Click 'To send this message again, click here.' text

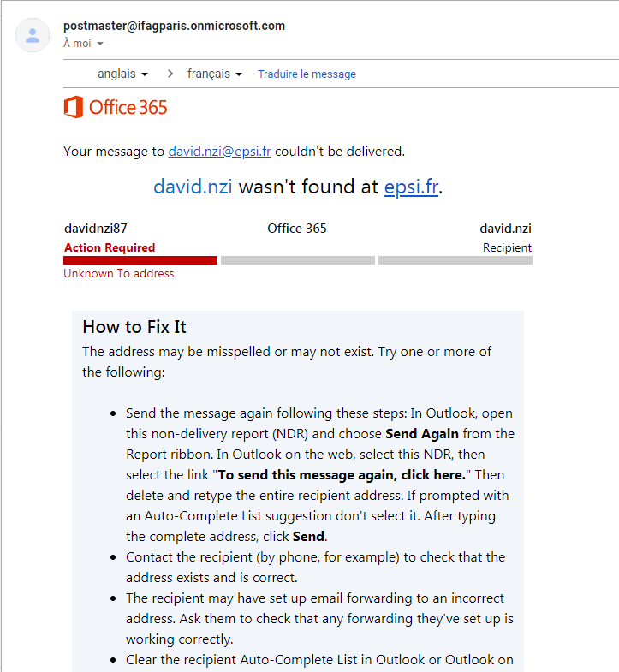pyautogui.click(x=342, y=475)
